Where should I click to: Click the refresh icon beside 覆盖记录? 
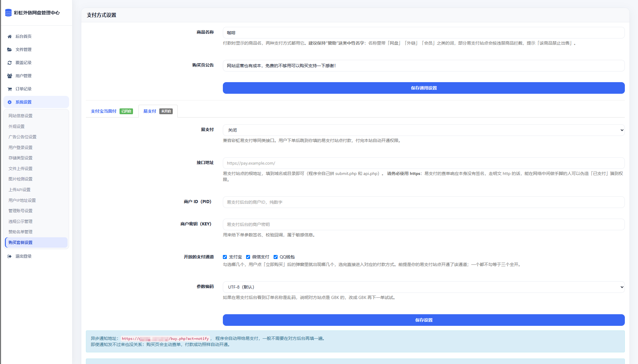9,63
